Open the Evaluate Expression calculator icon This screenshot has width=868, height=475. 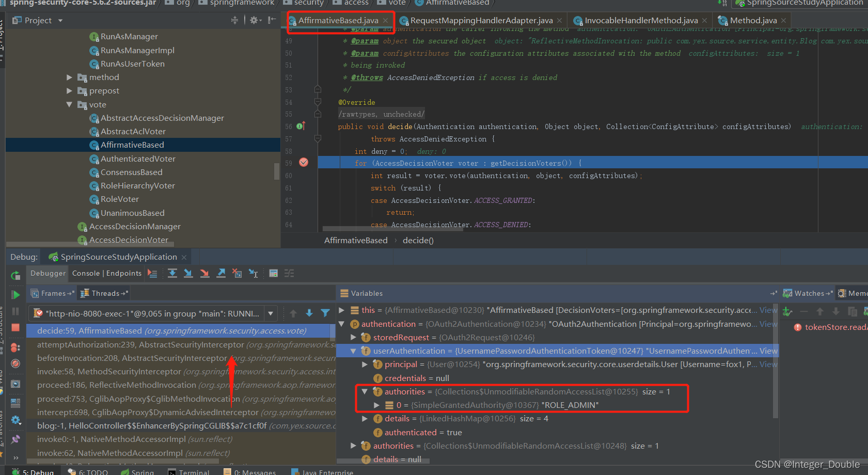pyautogui.click(x=273, y=273)
